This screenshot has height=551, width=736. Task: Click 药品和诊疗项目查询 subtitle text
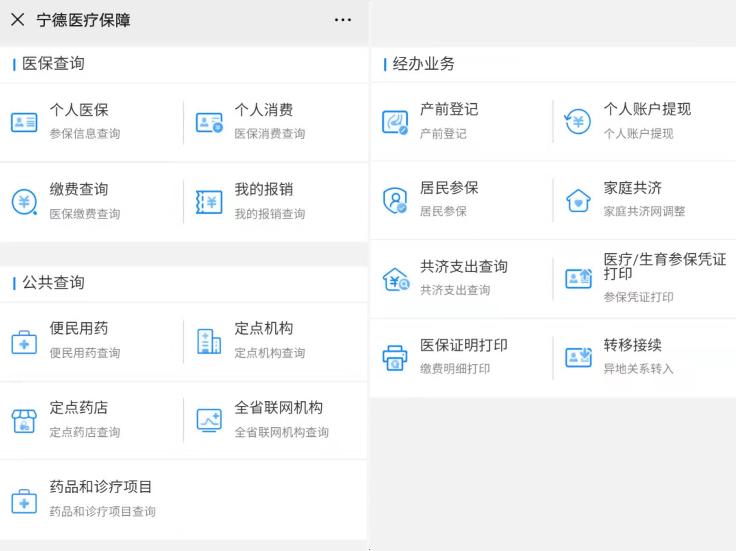(102, 512)
